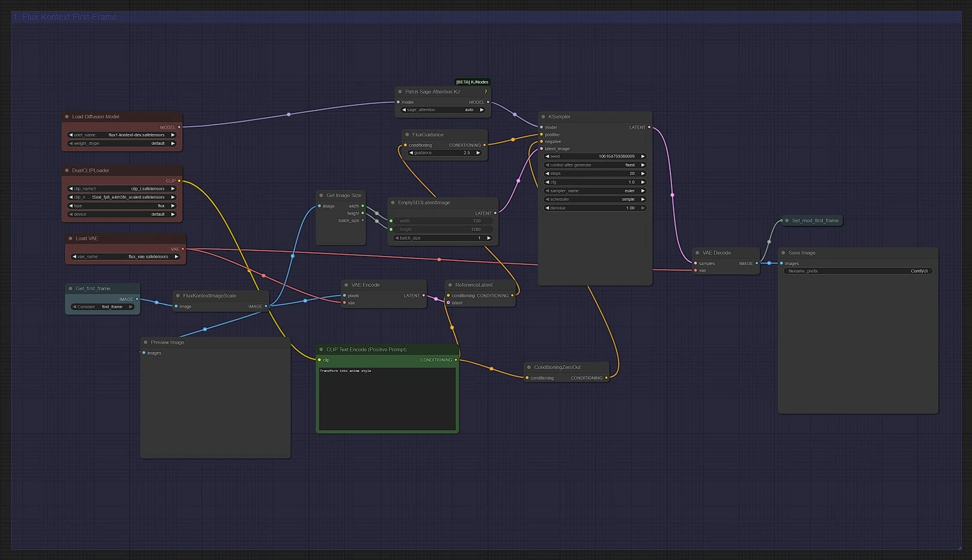Viewport: 972px width, 560px height.
Task: Open the DualCLIPLoader type dropdown
Action: coord(122,206)
